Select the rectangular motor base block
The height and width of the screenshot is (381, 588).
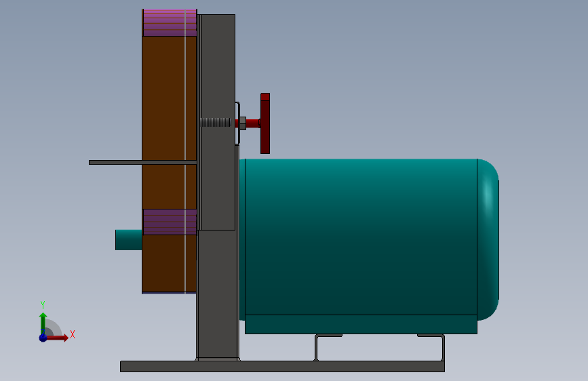[x=361, y=324]
